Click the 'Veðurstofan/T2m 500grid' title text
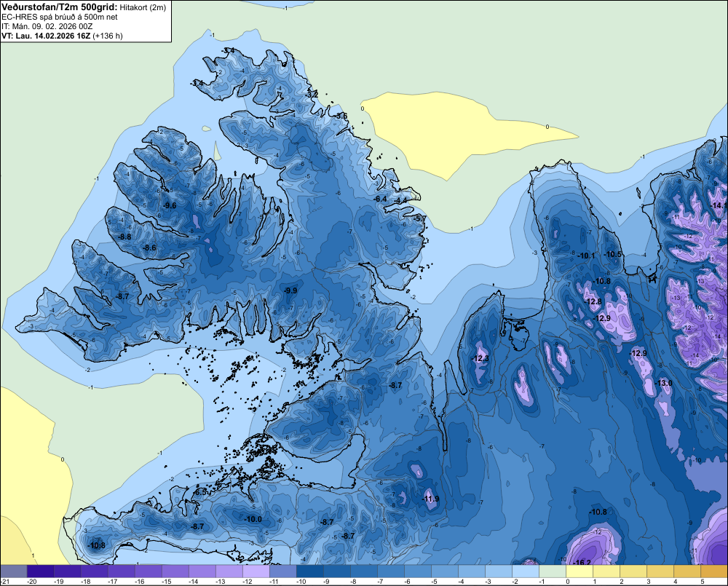Image resolution: width=728 pixels, height=586 pixels. click(59, 7)
